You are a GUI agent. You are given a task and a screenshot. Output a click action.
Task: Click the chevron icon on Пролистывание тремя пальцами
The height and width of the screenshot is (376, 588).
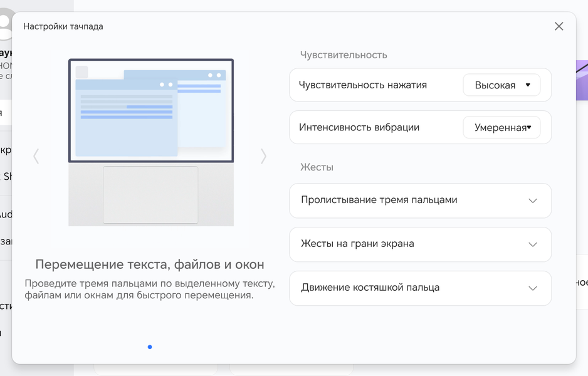coord(533,201)
